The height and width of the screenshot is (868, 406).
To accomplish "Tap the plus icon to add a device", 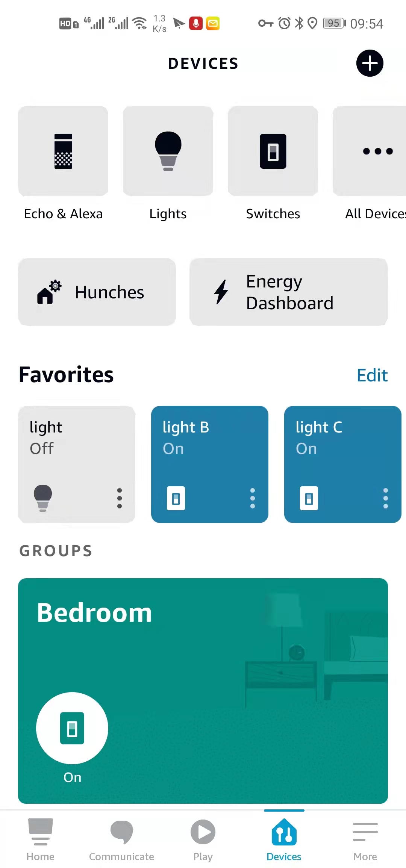I will click(370, 63).
